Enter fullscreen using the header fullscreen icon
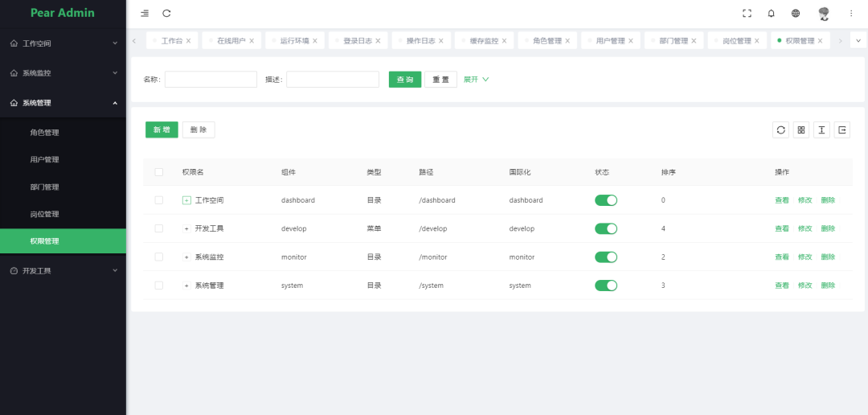 click(x=747, y=14)
